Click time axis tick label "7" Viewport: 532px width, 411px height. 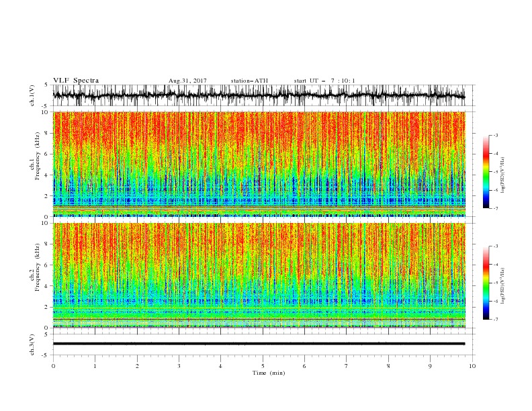(x=347, y=366)
